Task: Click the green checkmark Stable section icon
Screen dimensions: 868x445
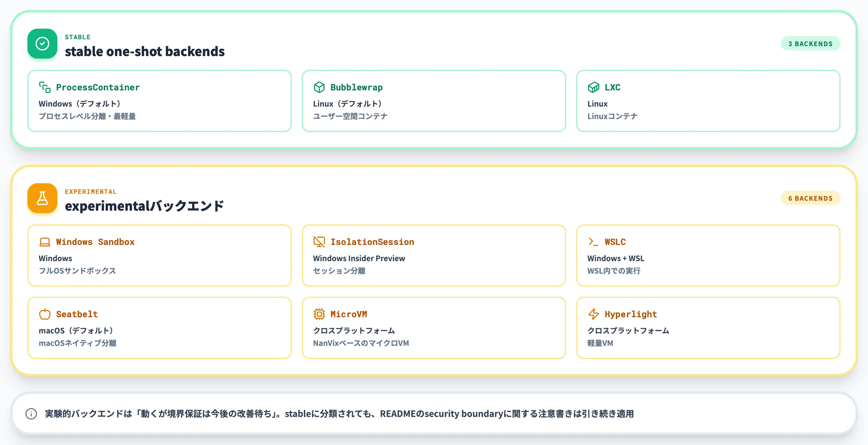Action: [x=42, y=43]
